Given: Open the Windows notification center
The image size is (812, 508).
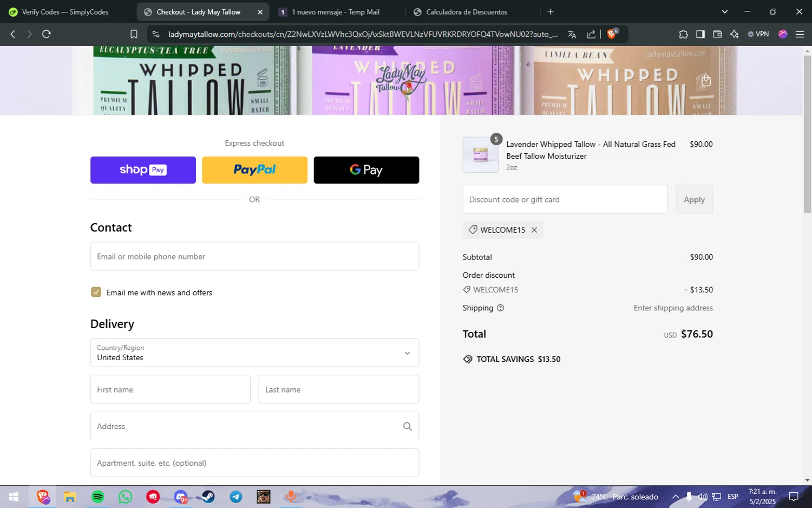Looking at the screenshot, I should (794, 497).
